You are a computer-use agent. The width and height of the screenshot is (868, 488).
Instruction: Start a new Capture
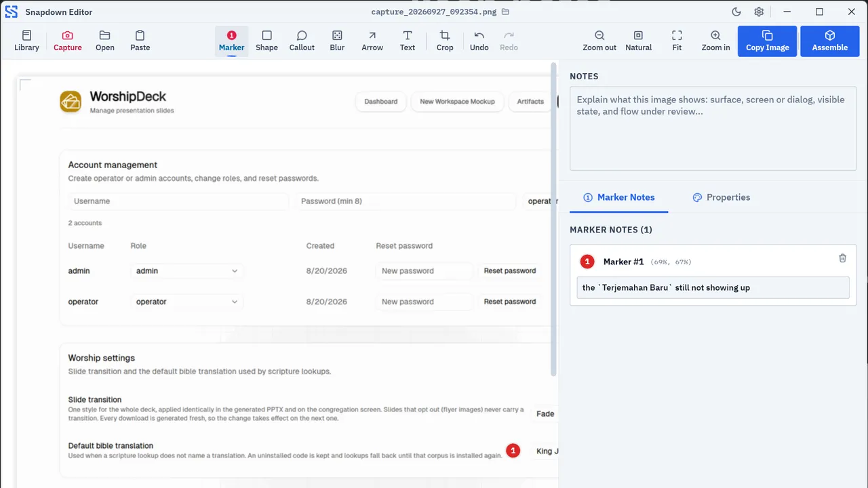click(67, 41)
